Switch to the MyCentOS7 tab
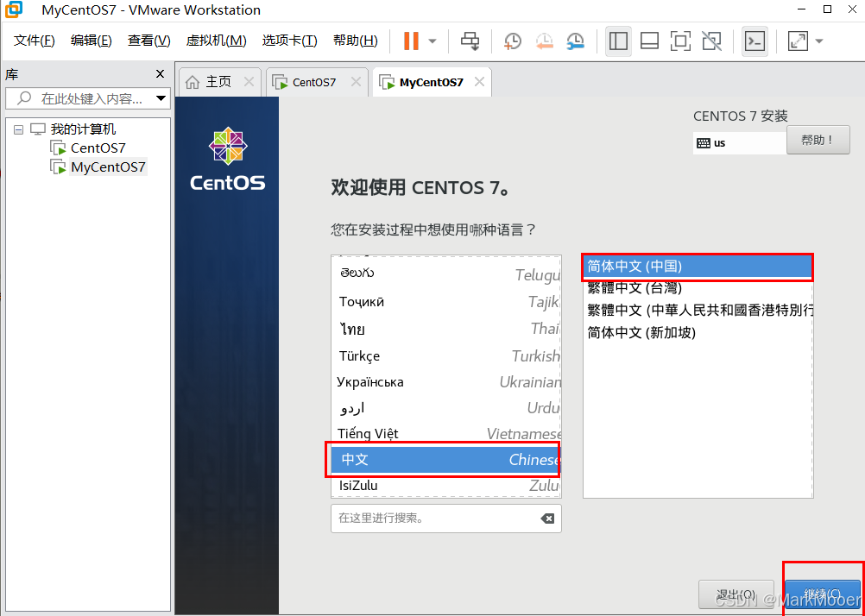 coord(431,82)
